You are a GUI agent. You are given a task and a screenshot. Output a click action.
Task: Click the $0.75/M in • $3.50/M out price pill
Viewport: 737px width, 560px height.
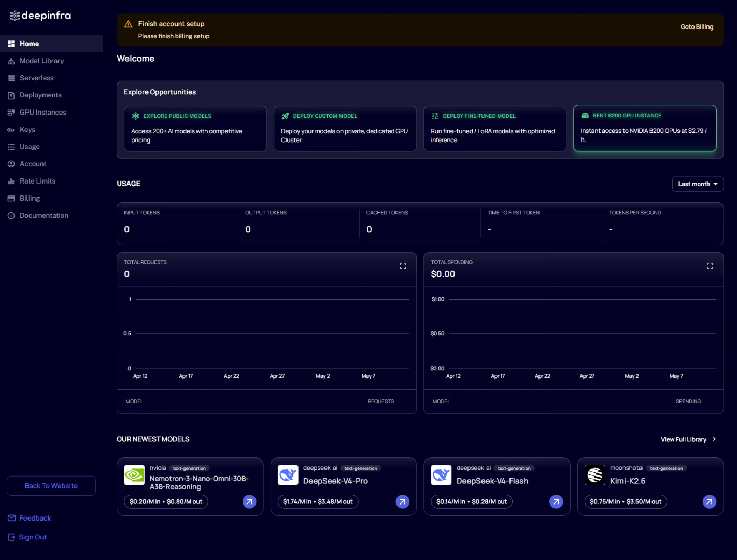click(626, 501)
